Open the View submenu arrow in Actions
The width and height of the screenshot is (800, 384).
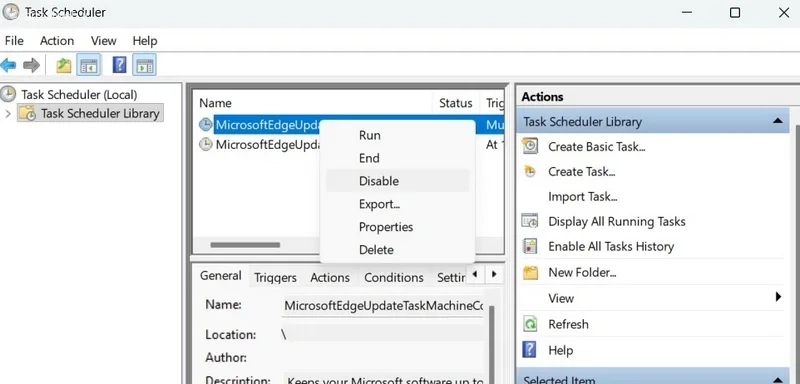778,297
